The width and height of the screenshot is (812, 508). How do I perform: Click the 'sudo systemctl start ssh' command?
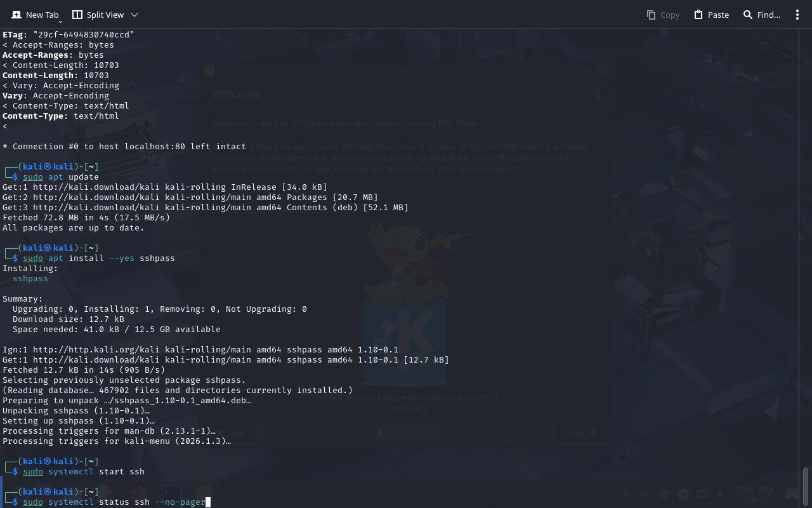(x=84, y=472)
